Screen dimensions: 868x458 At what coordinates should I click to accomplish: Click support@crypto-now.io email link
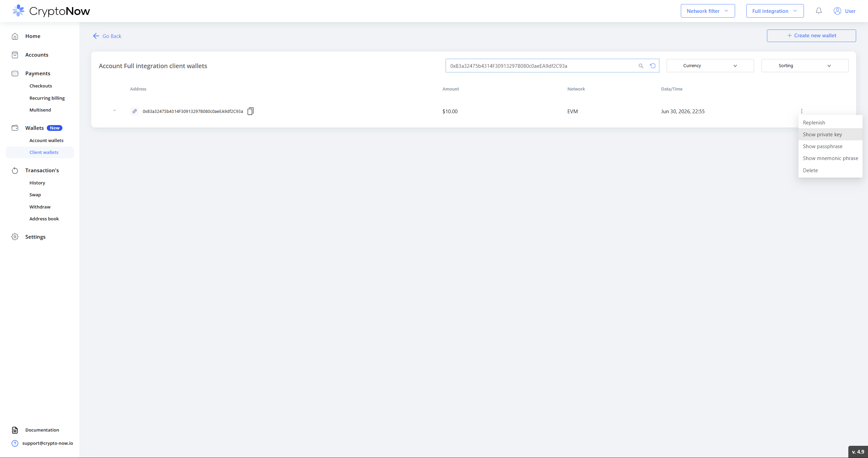48,443
